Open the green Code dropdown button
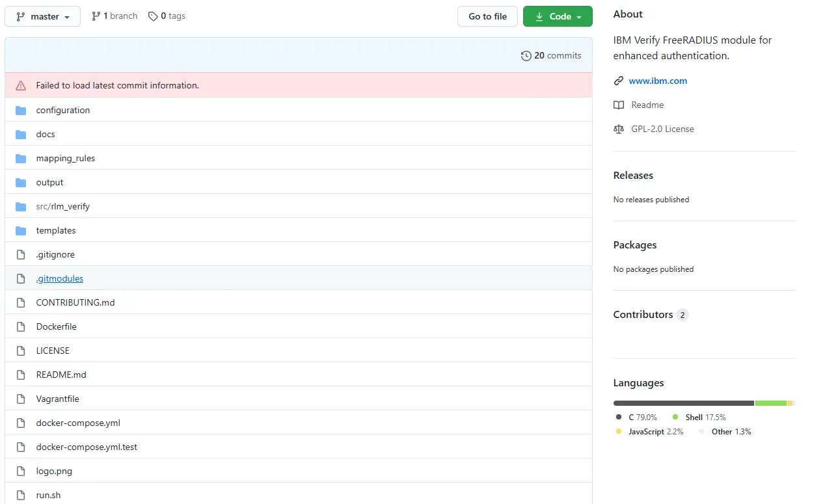 click(558, 16)
